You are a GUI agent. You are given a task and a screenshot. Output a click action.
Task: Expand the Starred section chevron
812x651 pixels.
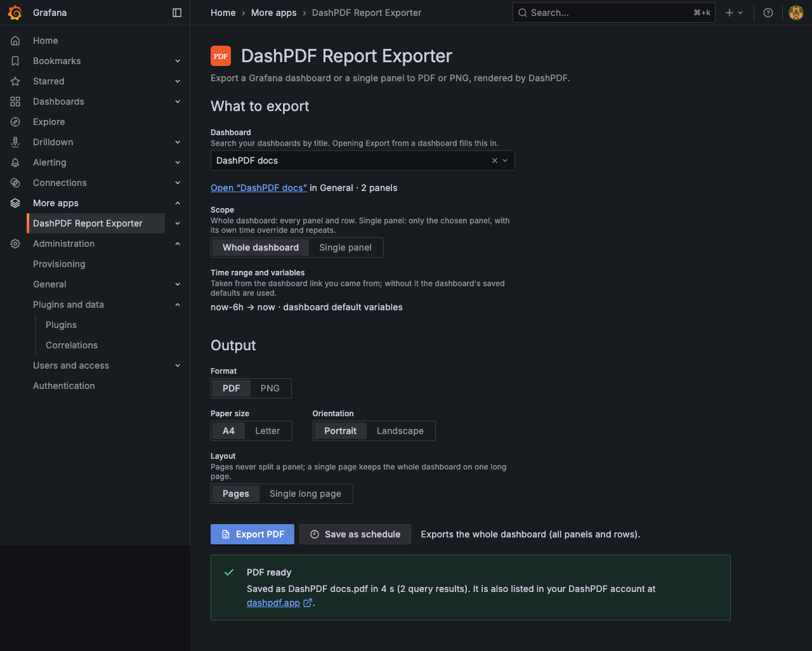point(178,81)
